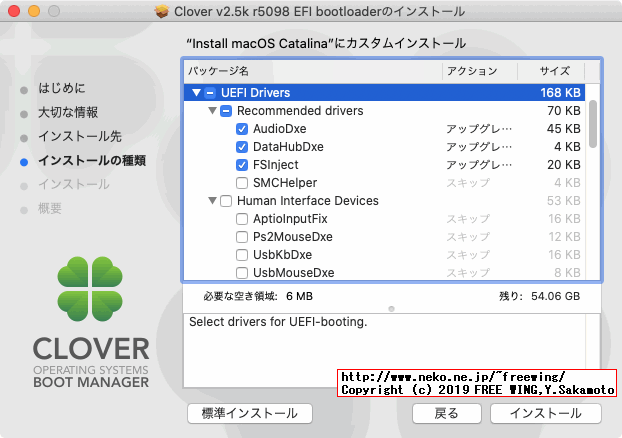Screen dimensions: 622x438
Task: Uncheck the DataHubDxe checkbox
Action: 242,147
